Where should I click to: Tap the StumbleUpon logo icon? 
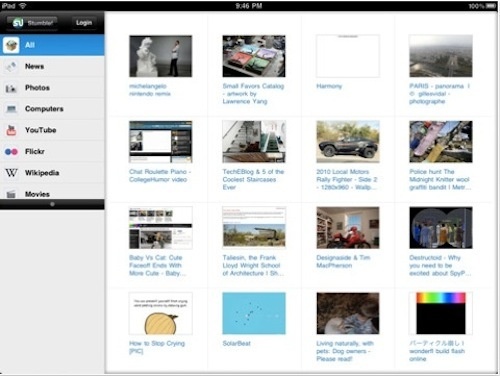tap(18, 23)
